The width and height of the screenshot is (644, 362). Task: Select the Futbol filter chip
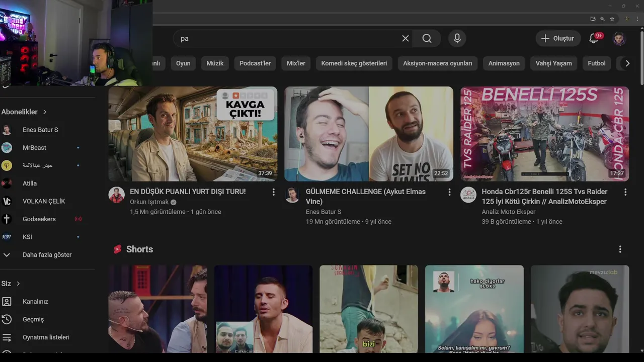point(597,63)
